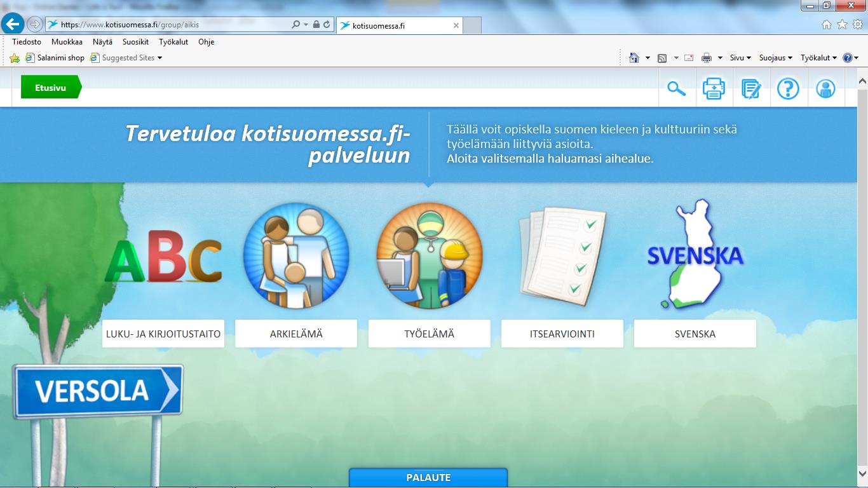
Task: Expand the arrow next to command bar printer
Action: point(720,58)
